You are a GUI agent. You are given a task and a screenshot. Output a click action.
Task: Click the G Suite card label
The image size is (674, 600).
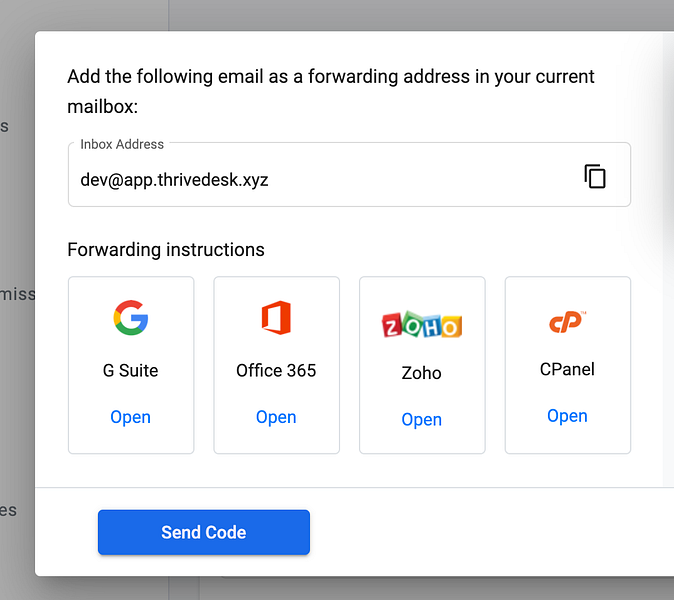[131, 370]
